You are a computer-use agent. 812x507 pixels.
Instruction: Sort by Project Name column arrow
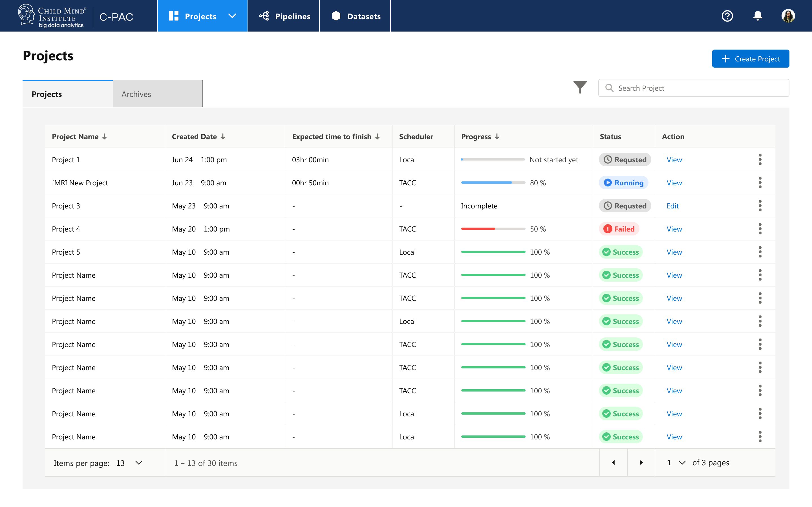(x=105, y=137)
